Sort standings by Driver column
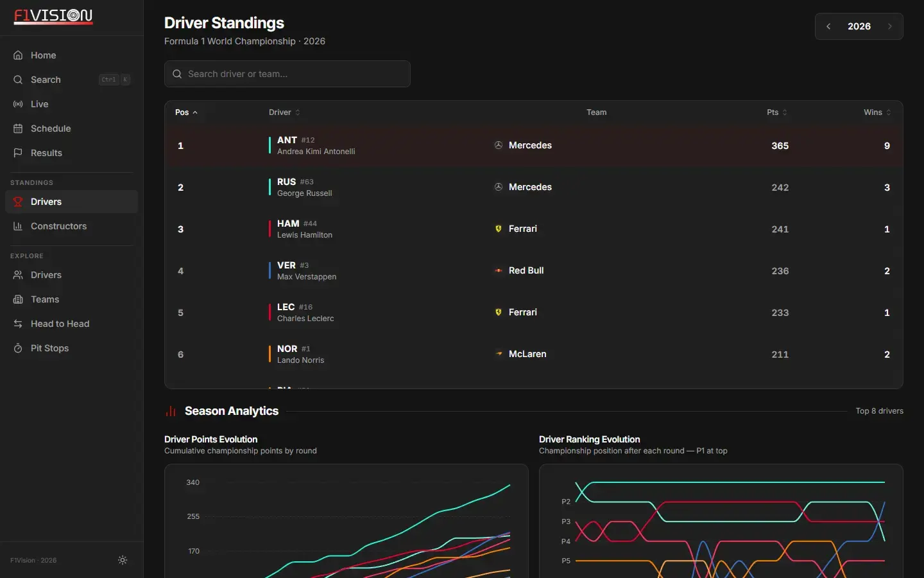This screenshot has height=578, width=924. pos(284,112)
